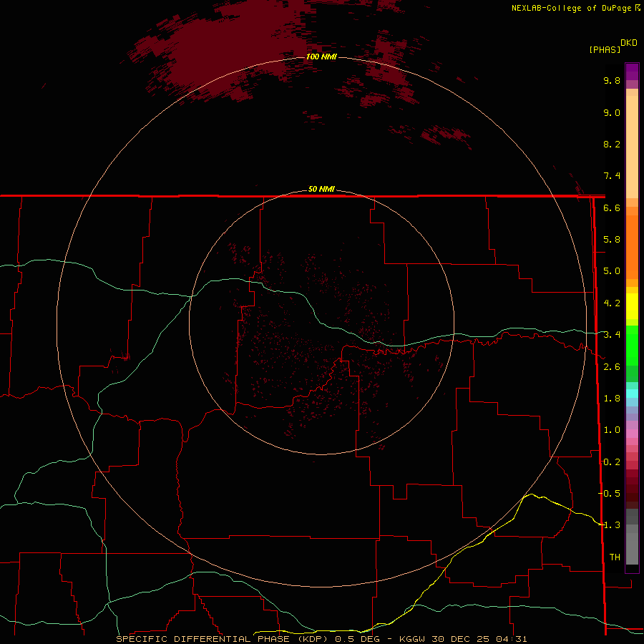The width and height of the screenshot is (644, 644).
Task: Click the [PHAS] label above the scale
Action: click(x=605, y=49)
